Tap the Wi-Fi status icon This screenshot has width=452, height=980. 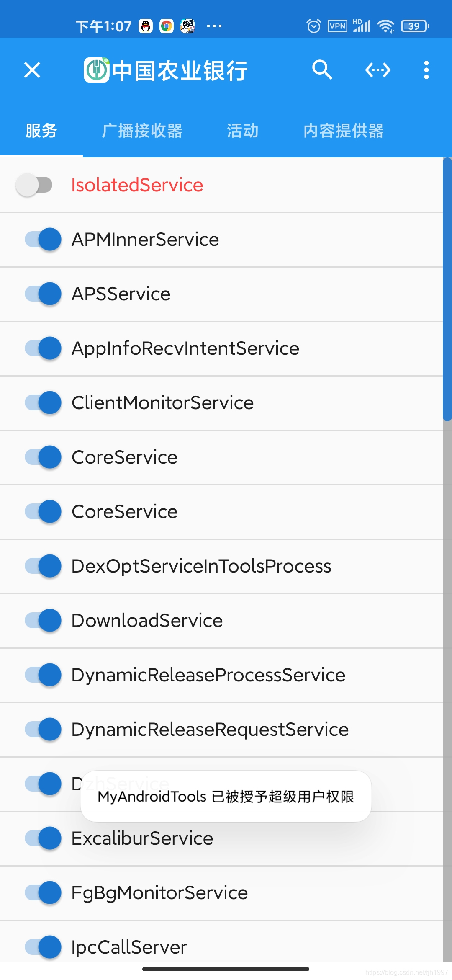(385, 26)
